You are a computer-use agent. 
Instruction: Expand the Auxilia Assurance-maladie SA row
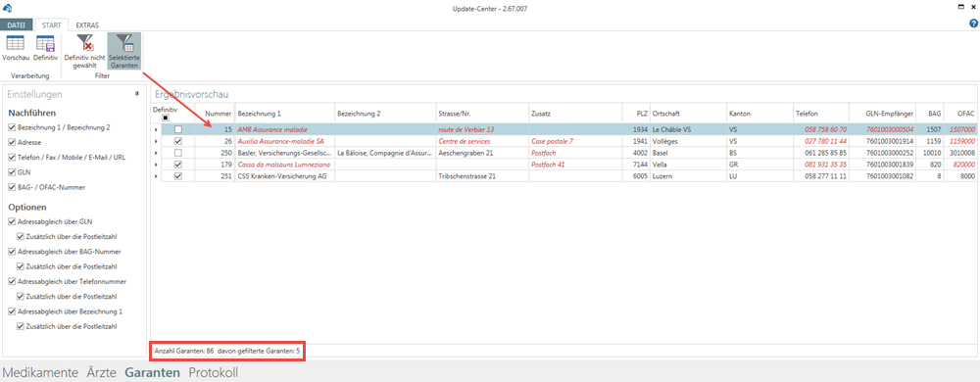point(156,141)
